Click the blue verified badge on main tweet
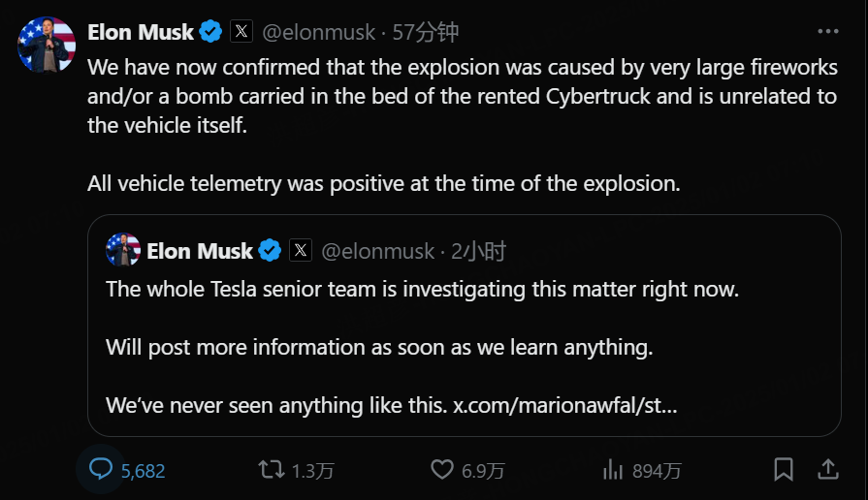868x500 pixels. pos(210,32)
